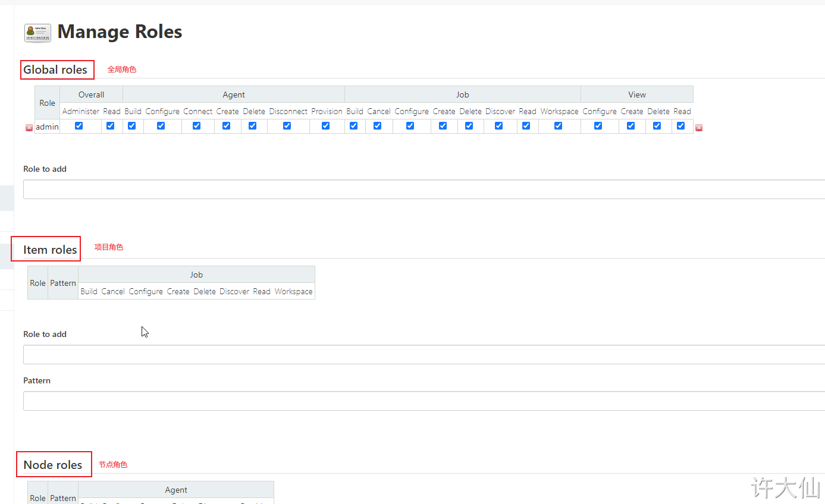The width and height of the screenshot is (825, 504).
Task: Disable View Read permission for admin
Action: tap(681, 126)
